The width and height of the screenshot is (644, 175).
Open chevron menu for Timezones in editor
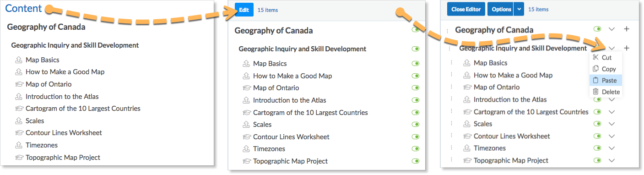(x=612, y=148)
